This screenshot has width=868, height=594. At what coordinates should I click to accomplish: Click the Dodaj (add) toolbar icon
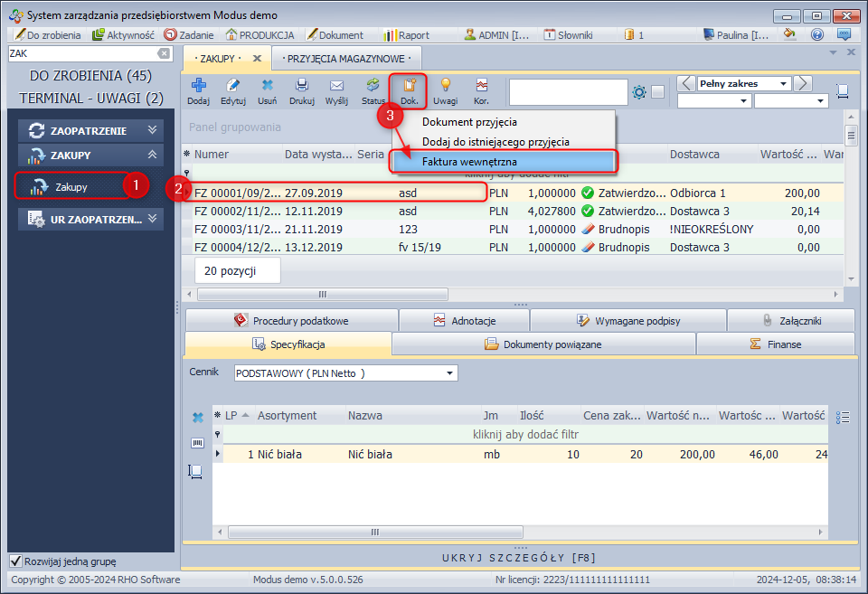click(x=198, y=90)
